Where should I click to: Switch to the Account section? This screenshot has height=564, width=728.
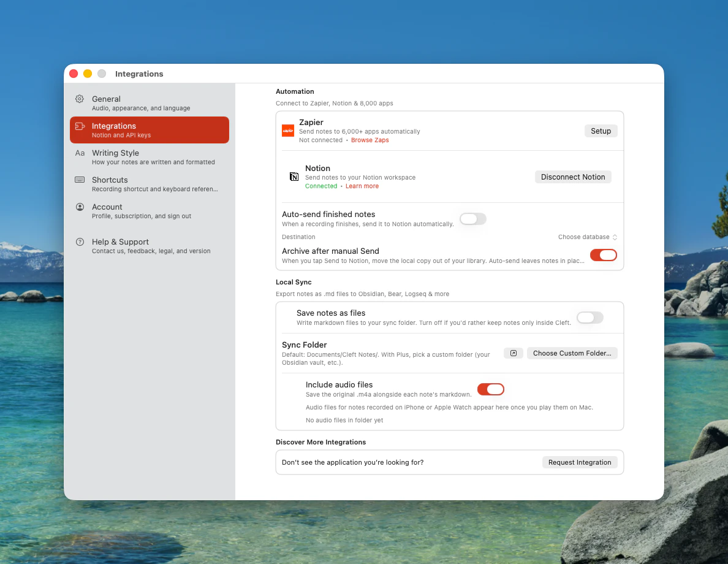pyautogui.click(x=150, y=211)
